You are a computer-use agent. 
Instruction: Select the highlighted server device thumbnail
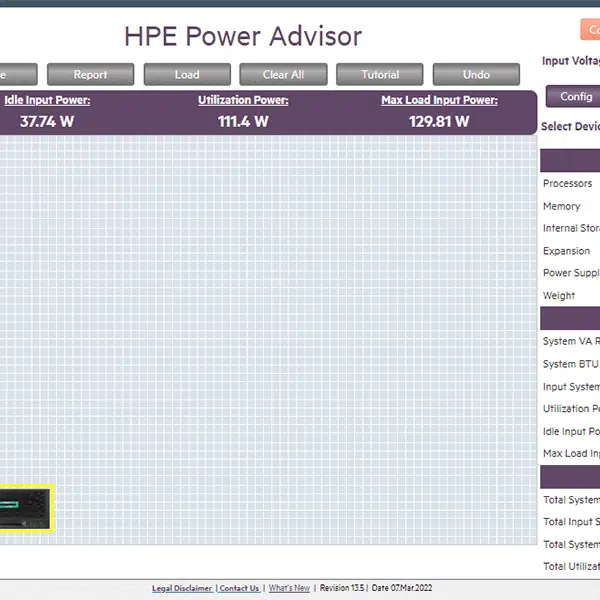[x=24, y=509]
